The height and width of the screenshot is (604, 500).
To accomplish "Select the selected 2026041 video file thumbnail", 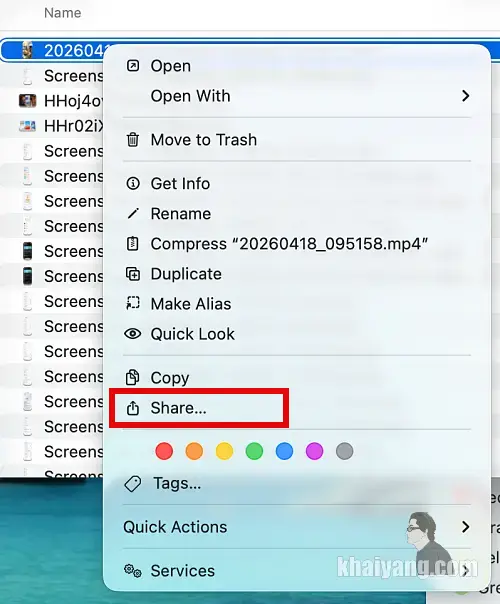I will click(27, 50).
